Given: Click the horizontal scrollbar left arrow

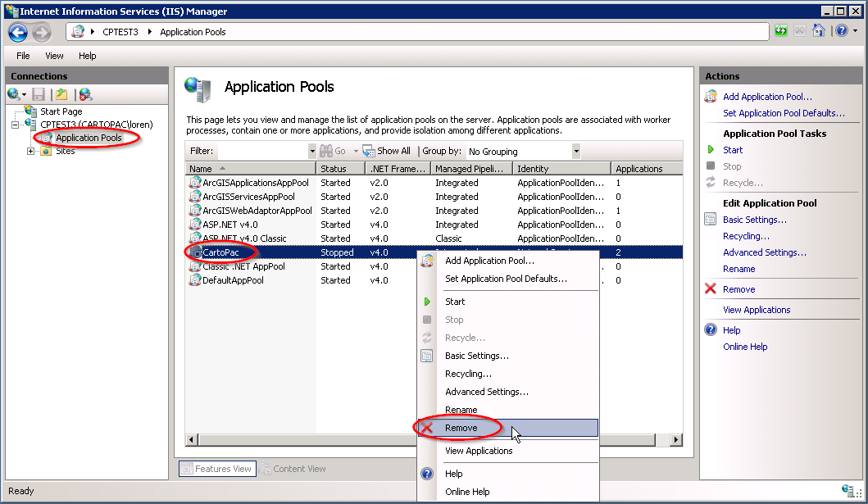Looking at the screenshot, I should (x=192, y=440).
